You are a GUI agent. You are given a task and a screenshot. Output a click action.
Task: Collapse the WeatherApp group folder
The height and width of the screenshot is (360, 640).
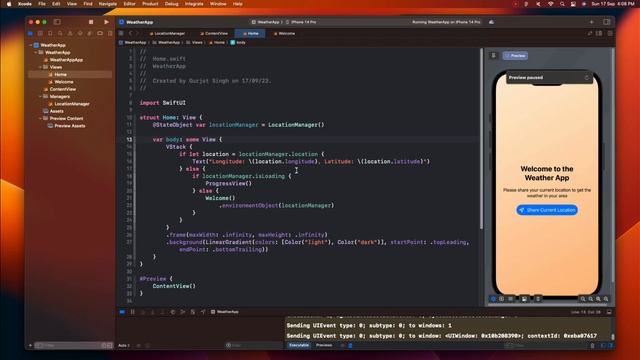click(36, 53)
